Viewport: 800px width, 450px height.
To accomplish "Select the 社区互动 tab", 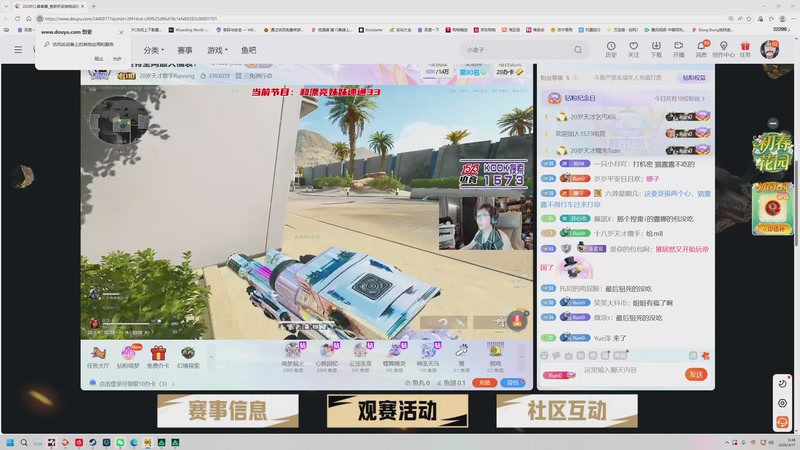I will click(x=567, y=411).
